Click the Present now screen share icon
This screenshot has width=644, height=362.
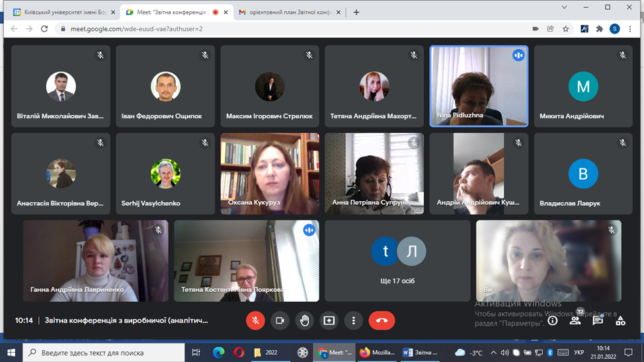[329, 320]
